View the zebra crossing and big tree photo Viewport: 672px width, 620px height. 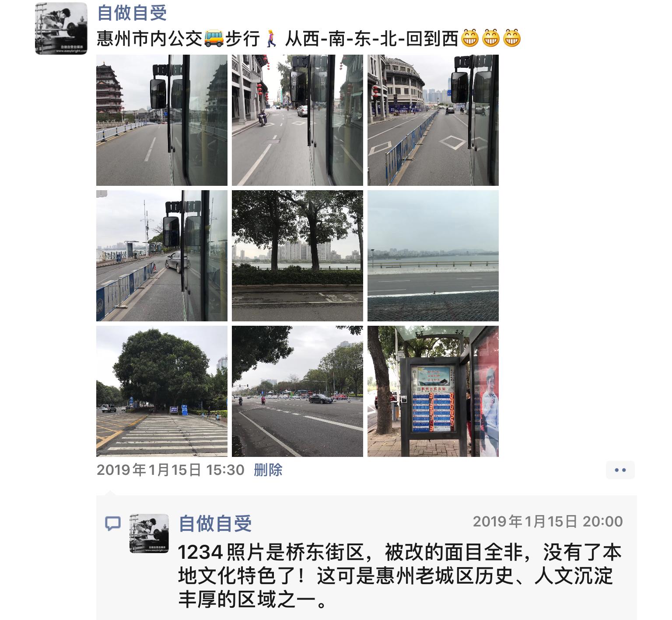[162, 391]
